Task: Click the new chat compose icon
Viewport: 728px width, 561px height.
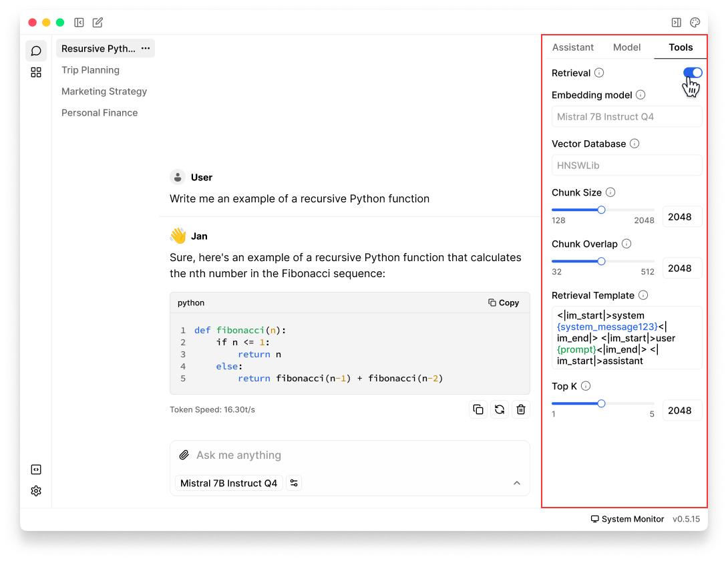Action: click(x=98, y=23)
